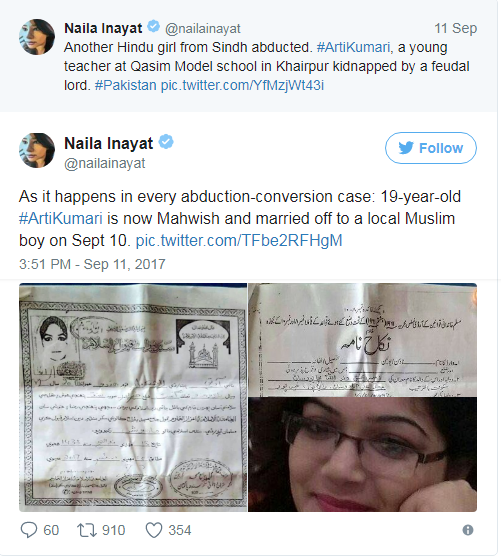Open the #ArtiKumari hashtag in the main tweet

click(61, 218)
